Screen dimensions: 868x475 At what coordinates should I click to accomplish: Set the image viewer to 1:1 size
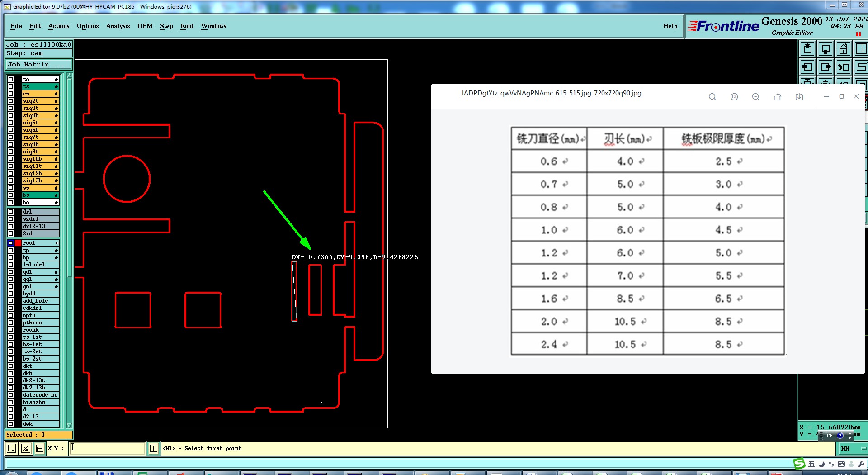[734, 97]
